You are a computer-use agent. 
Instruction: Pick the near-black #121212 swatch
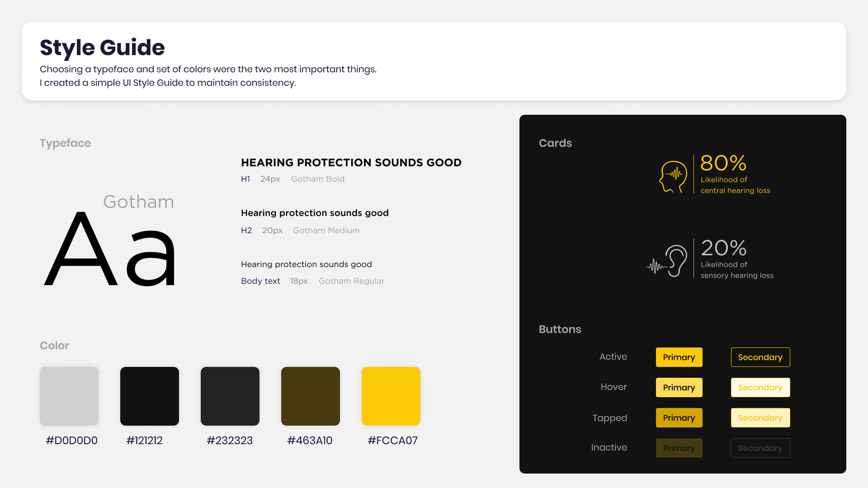150,396
